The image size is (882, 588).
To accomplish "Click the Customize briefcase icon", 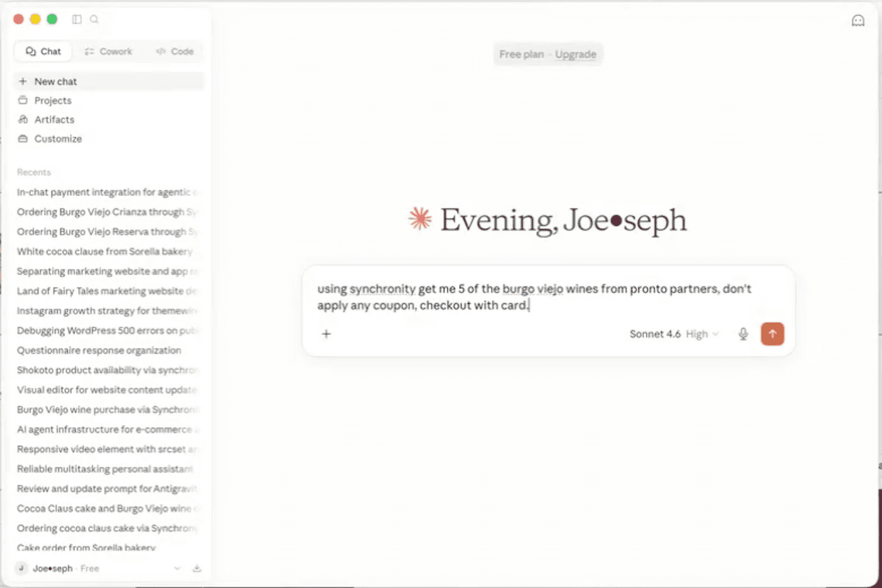I will (22, 139).
